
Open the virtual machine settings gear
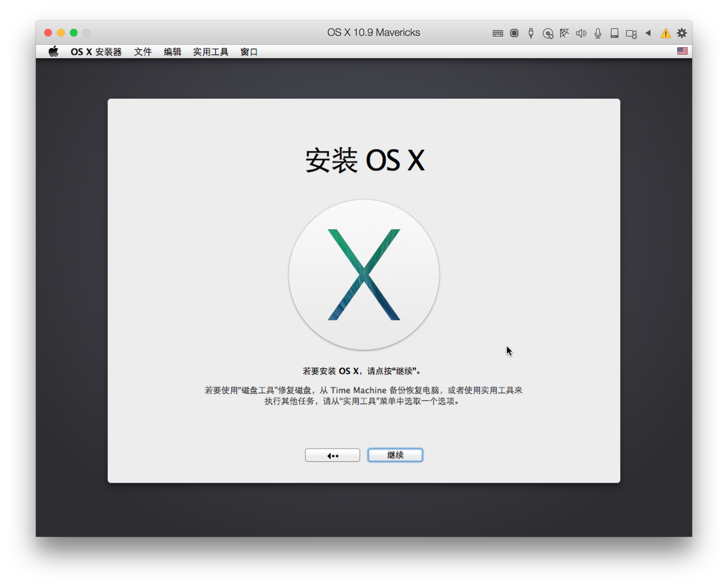point(682,33)
